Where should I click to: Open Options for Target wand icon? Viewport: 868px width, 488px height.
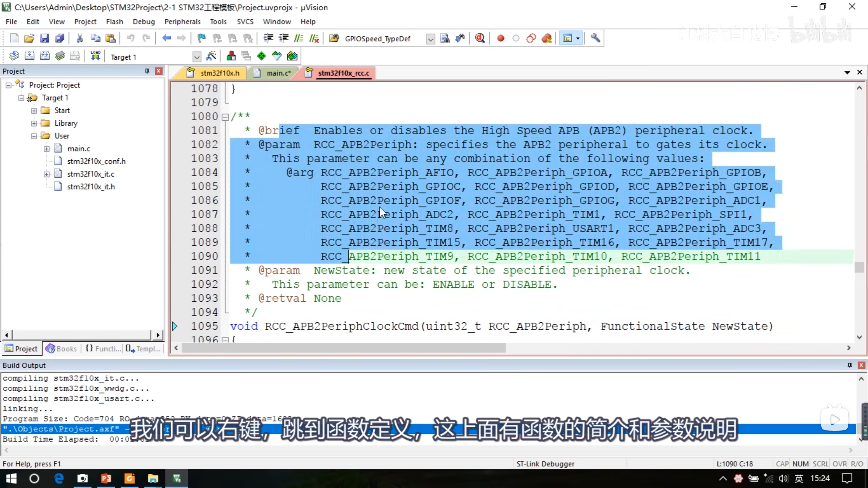tap(211, 56)
